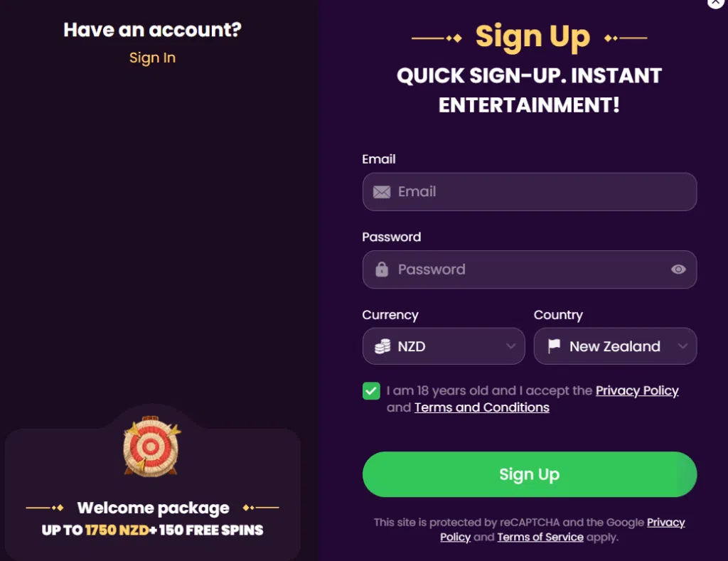Focus the Email input field

tap(529, 192)
